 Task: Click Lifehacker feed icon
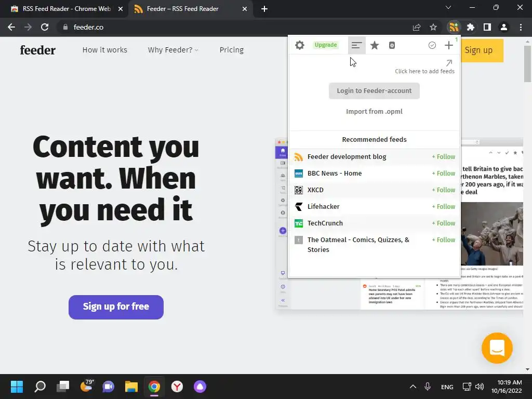[x=299, y=207]
